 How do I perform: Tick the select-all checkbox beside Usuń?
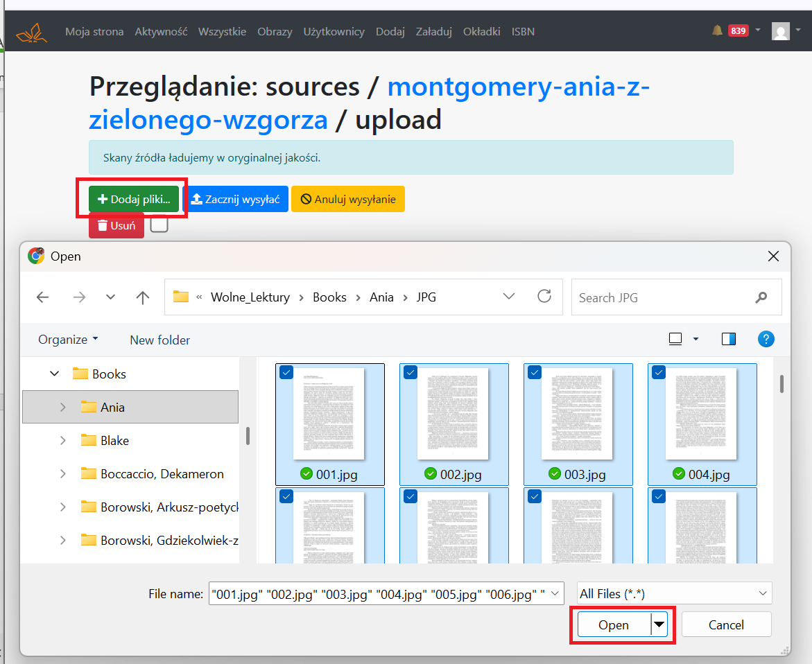click(x=159, y=224)
